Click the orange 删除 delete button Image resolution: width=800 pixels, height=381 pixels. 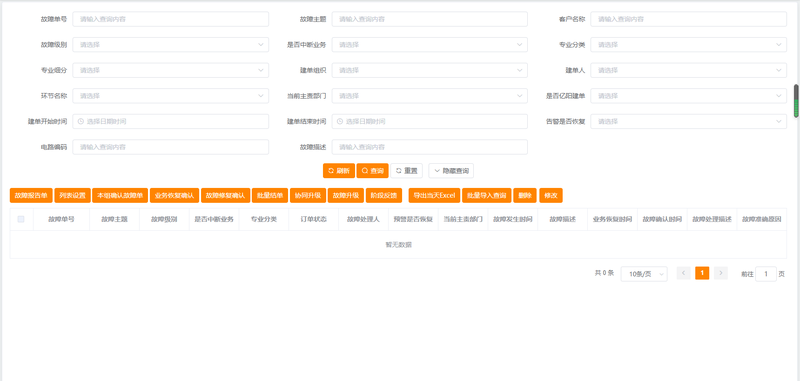(x=525, y=195)
